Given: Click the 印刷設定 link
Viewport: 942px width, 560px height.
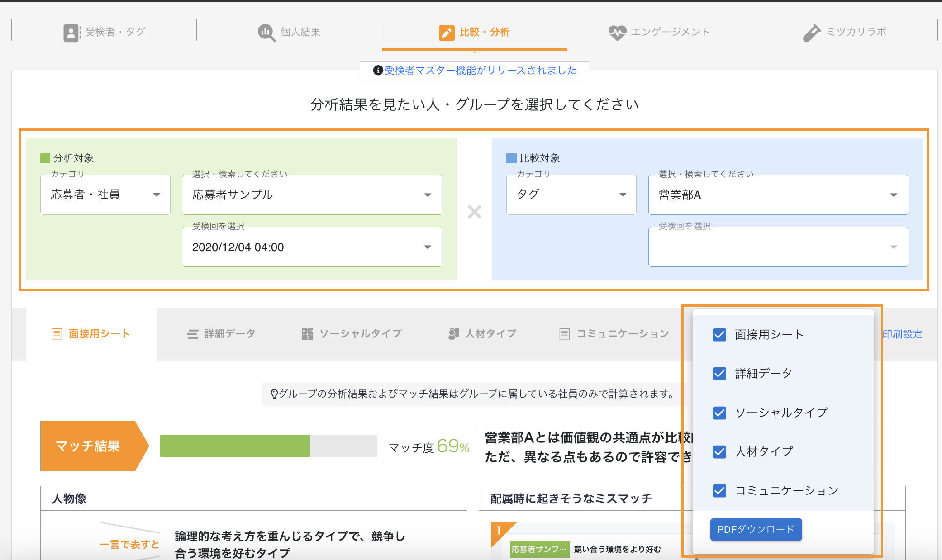Looking at the screenshot, I should (x=902, y=334).
